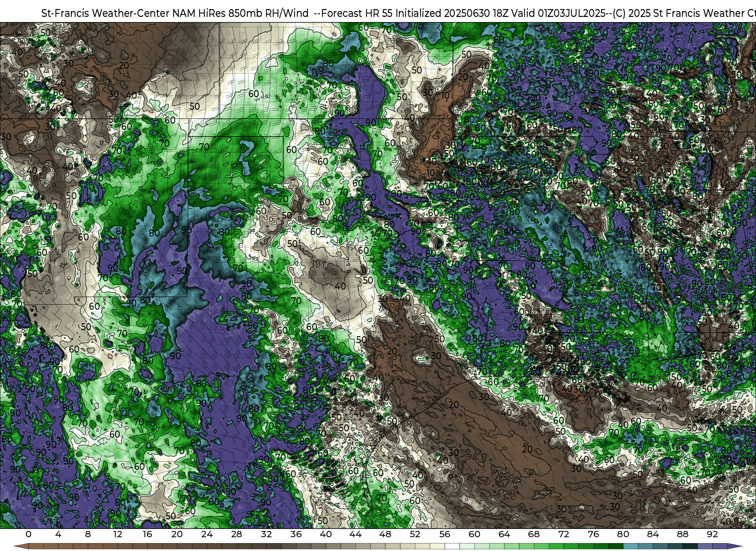This screenshot has height=551, width=756.
Task: Click the colorbar tick label 36
Action: pyautogui.click(x=296, y=534)
